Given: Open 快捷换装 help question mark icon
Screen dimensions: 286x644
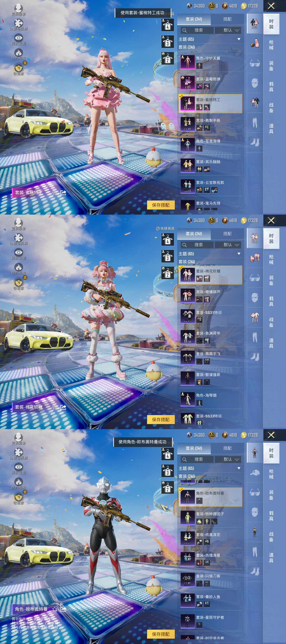Looking at the screenshot, I should pyautogui.click(x=158, y=229).
